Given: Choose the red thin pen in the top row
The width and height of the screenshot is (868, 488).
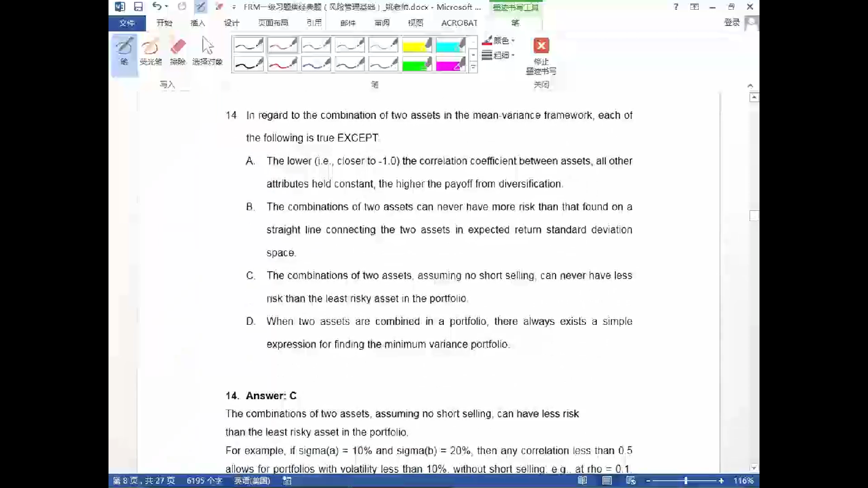Looking at the screenshot, I should pyautogui.click(x=283, y=44).
